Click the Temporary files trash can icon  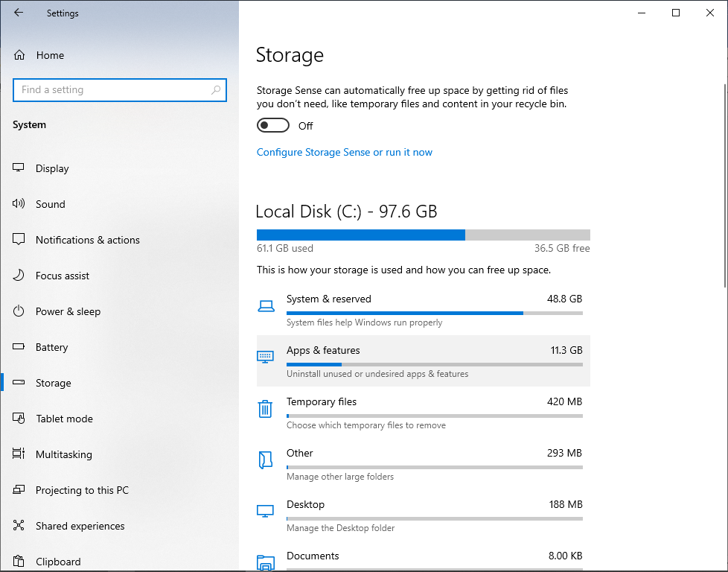point(265,409)
